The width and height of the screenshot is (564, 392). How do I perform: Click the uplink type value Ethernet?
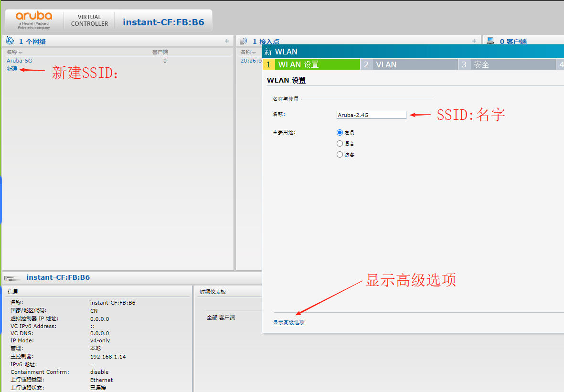click(x=101, y=380)
